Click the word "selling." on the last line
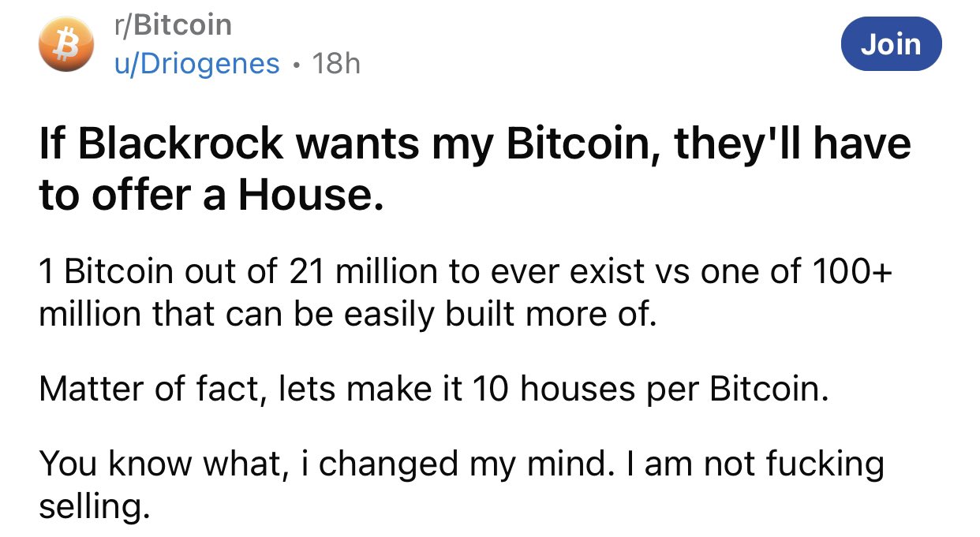Image resolution: width=980 pixels, height=537 pixels. click(94, 505)
